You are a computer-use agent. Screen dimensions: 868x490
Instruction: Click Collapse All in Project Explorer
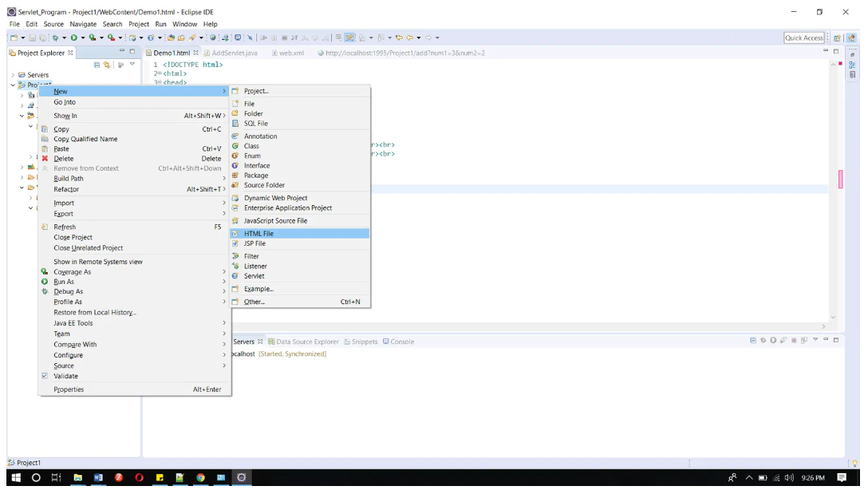tap(97, 65)
